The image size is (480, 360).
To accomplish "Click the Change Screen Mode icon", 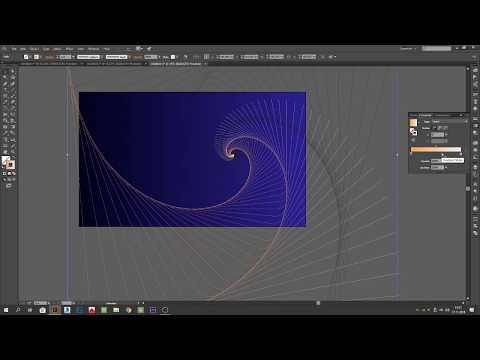I will (9, 186).
